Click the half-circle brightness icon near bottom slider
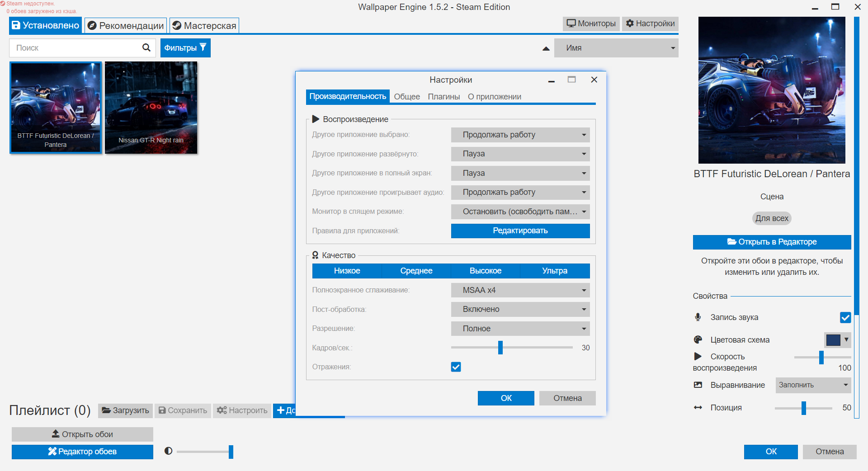Screen dimensions: 868x471 coord(168,451)
